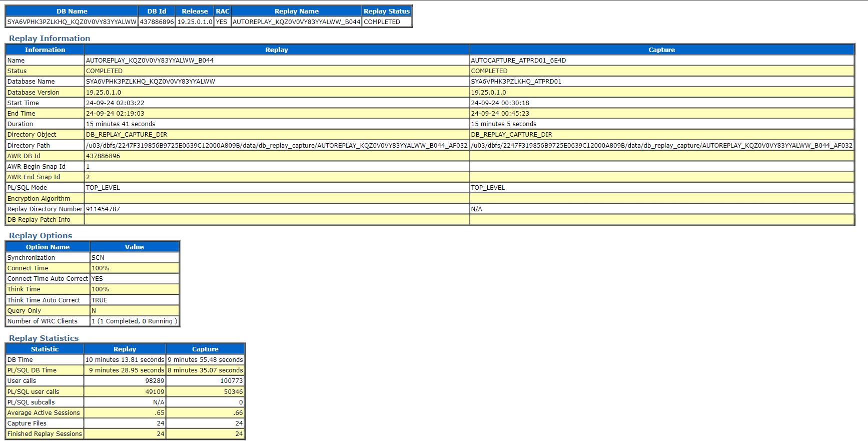The width and height of the screenshot is (868, 443).
Task: Select the Release value 19.25.0.1.0 in top table
Action: (x=195, y=22)
